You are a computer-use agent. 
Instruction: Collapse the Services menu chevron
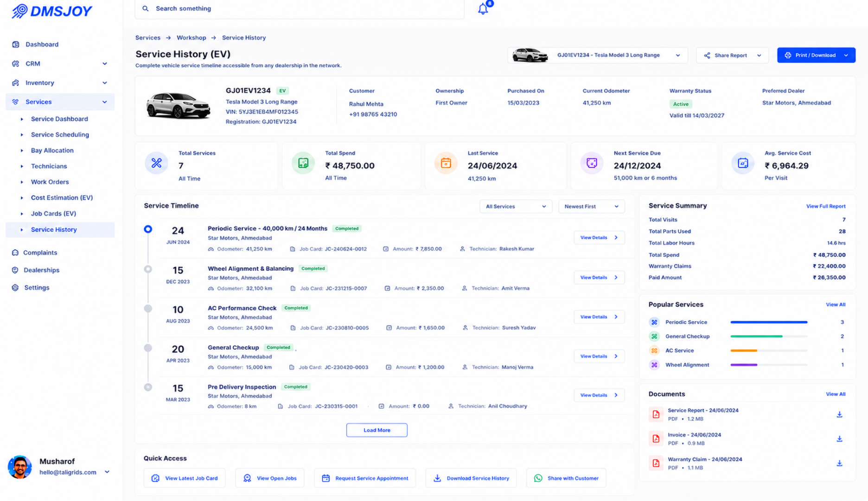coord(105,102)
